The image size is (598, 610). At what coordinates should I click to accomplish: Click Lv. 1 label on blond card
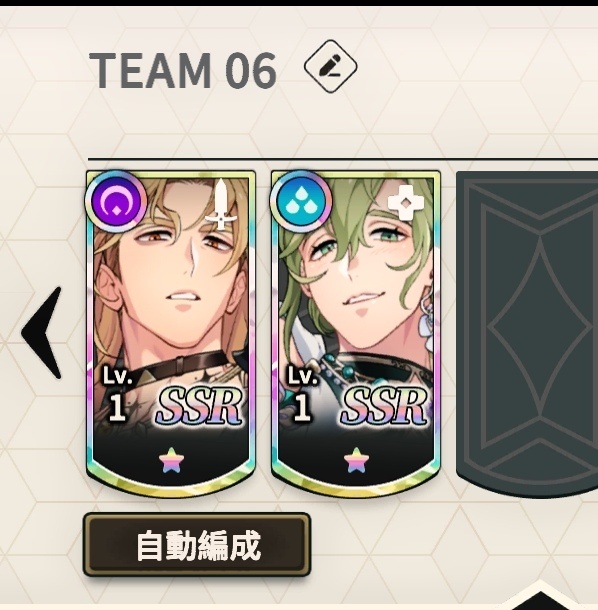117,394
